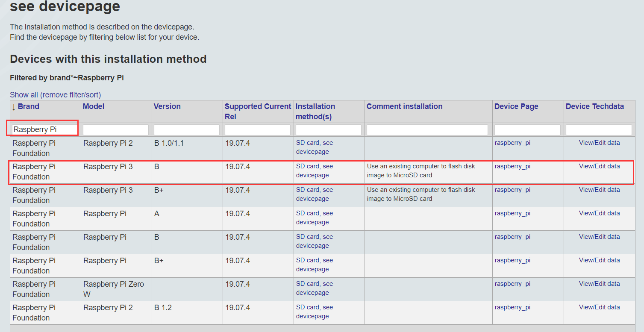Open raspberry_pi page for Raspberry Pi 2 B 1.2
This screenshot has height=332, width=644.
coord(512,307)
